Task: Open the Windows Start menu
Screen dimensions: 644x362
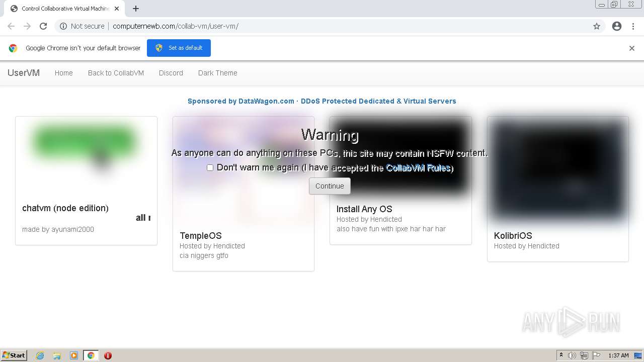Action: point(14,355)
